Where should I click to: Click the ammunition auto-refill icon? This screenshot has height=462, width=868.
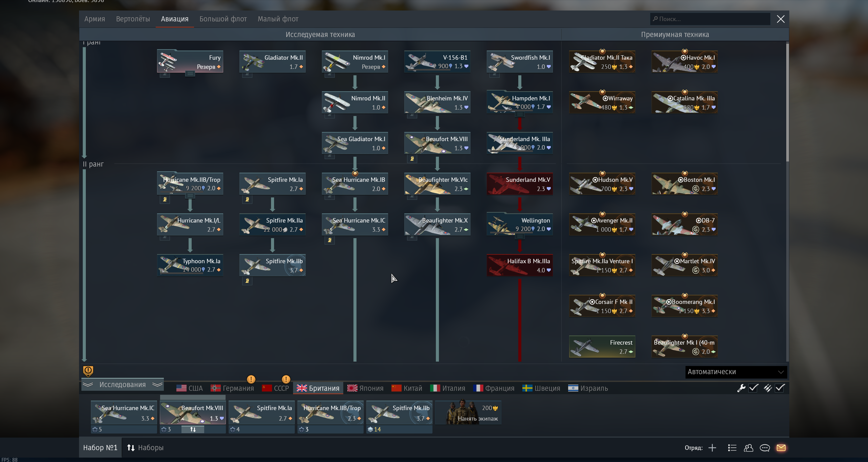768,388
